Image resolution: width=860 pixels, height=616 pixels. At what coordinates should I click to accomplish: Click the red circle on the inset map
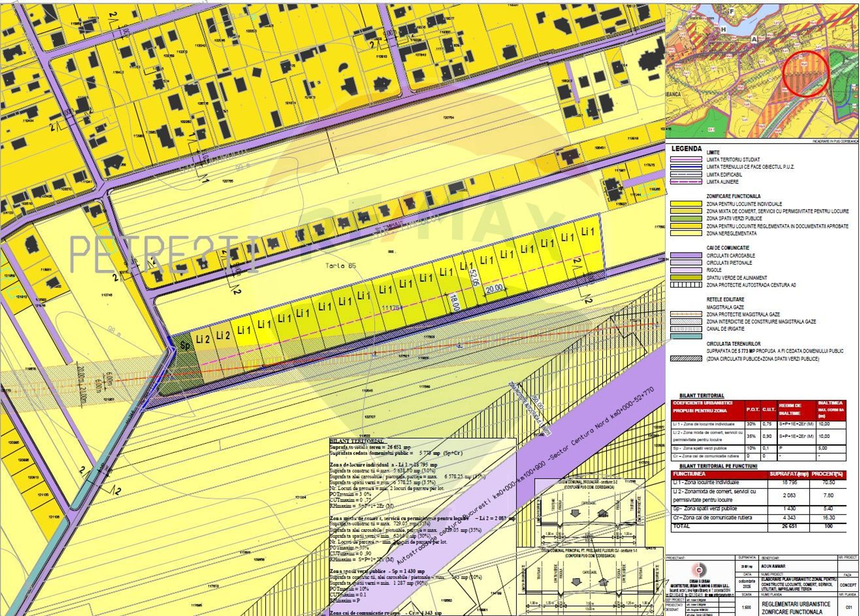(x=806, y=73)
